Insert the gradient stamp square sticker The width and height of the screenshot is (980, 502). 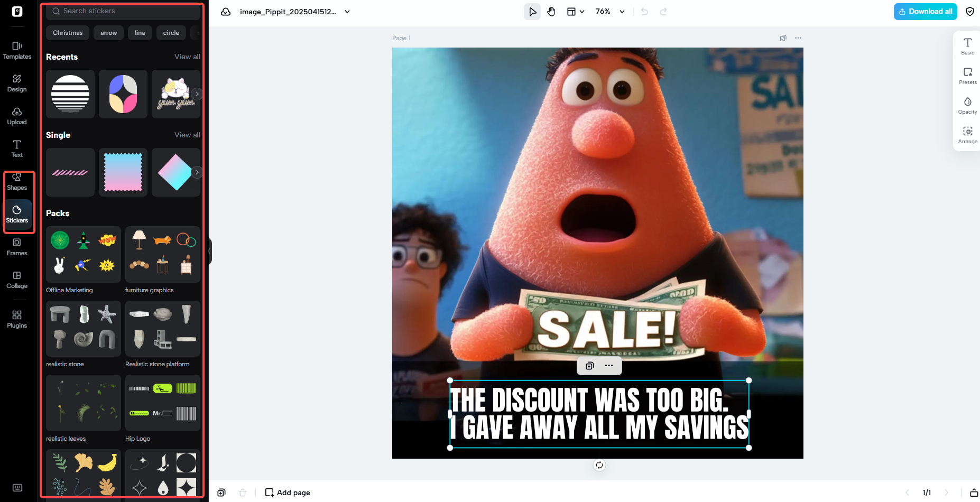(123, 172)
